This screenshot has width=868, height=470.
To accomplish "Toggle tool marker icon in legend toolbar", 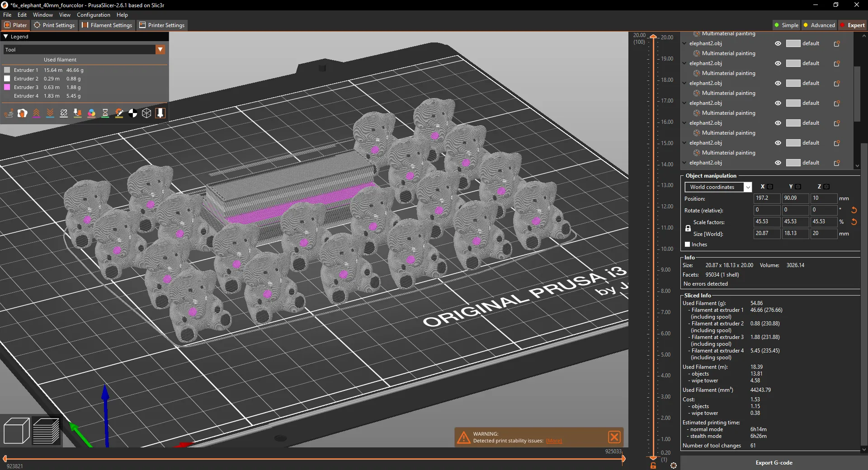I will pyautogui.click(x=160, y=113).
